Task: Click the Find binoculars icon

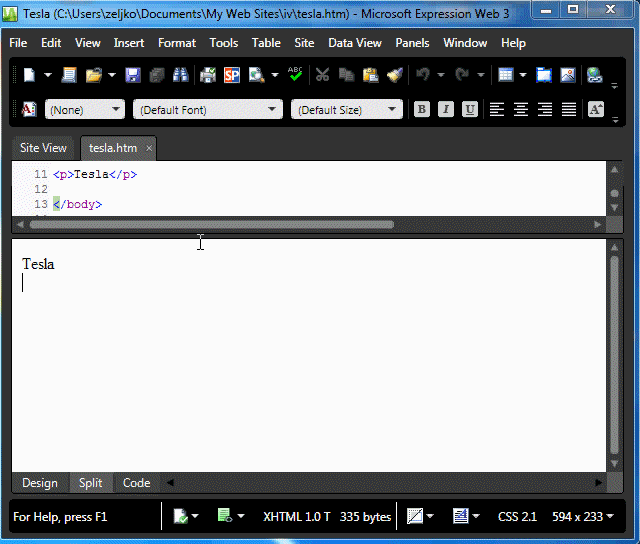Action: pos(181,75)
